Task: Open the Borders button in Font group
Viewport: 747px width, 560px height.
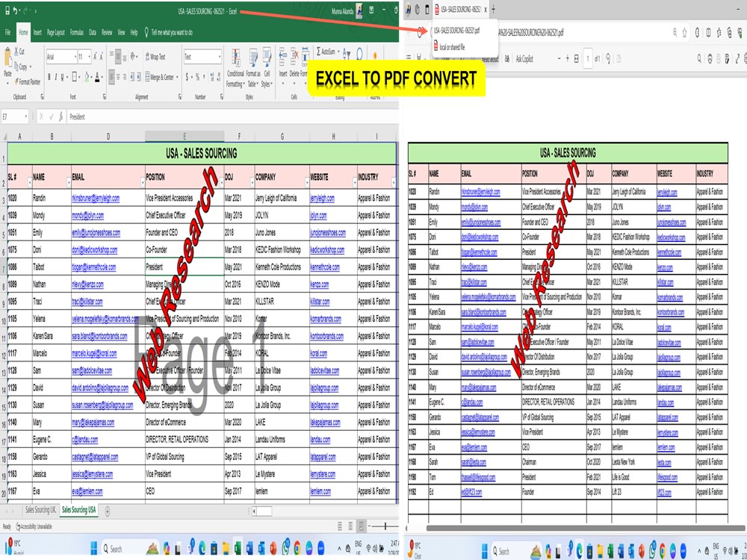Action: [75, 77]
